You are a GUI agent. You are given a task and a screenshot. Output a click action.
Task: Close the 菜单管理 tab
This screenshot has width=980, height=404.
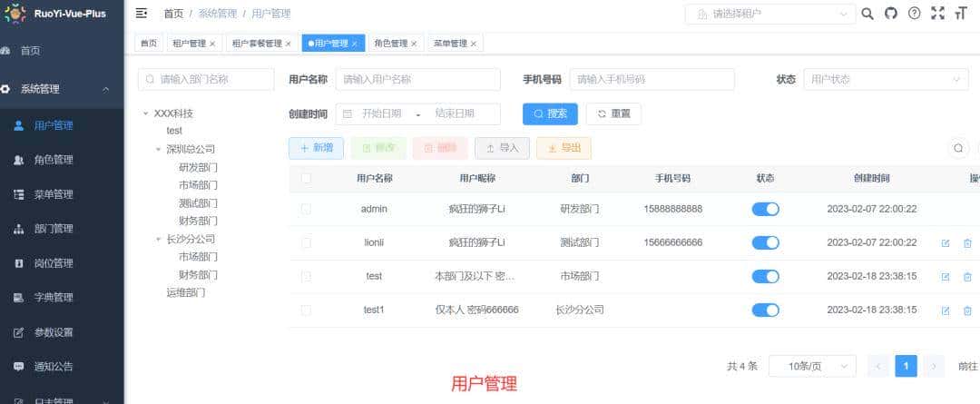[473, 44]
